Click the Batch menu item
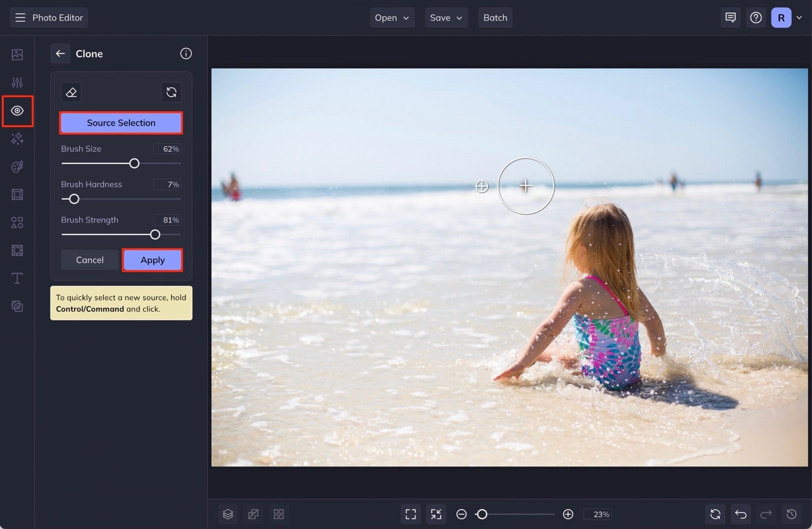The height and width of the screenshot is (529, 812). pos(495,17)
